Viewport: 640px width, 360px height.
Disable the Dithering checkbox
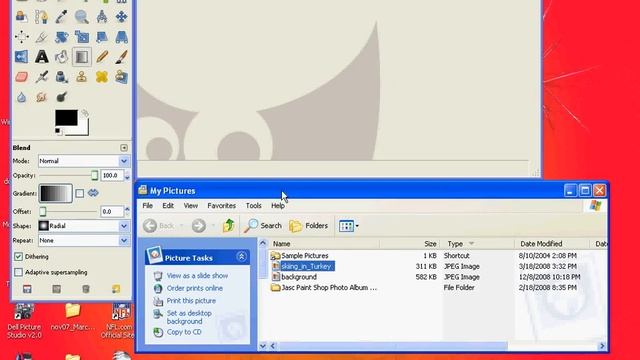pyautogui.click(x=18, y=257)
